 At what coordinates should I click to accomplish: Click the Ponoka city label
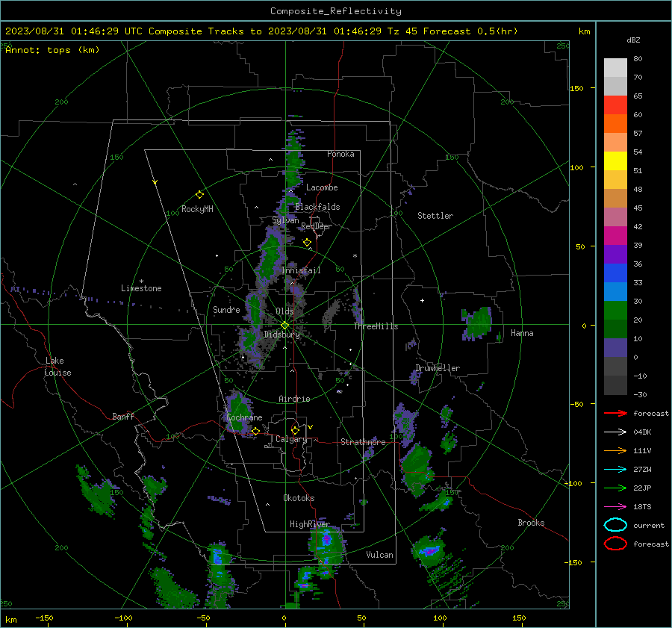340,154
